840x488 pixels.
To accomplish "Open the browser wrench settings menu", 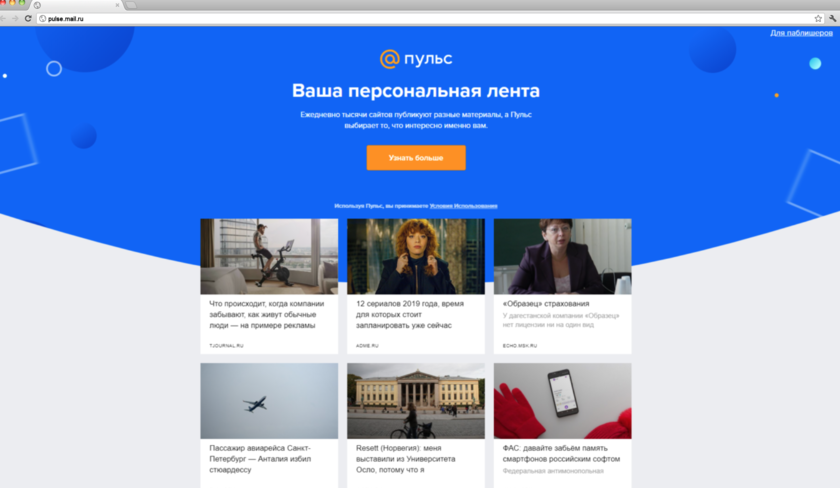I will (831, 18).
